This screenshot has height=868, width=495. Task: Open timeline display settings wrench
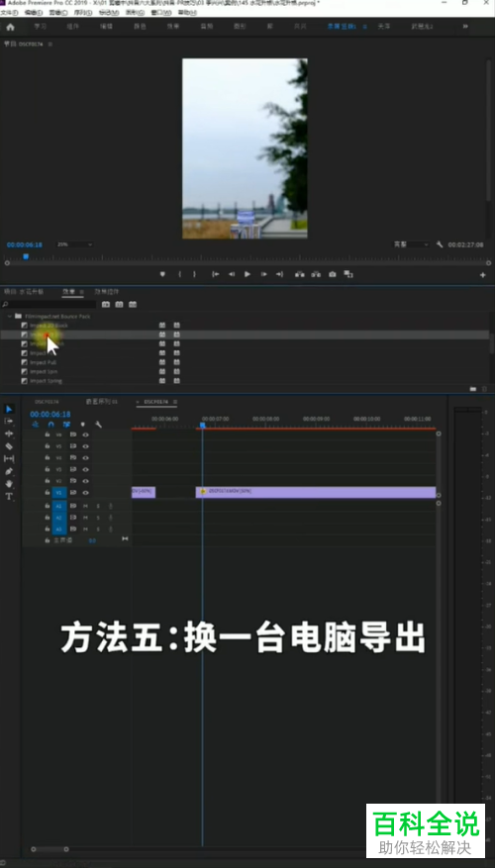[x=99, y=425]
